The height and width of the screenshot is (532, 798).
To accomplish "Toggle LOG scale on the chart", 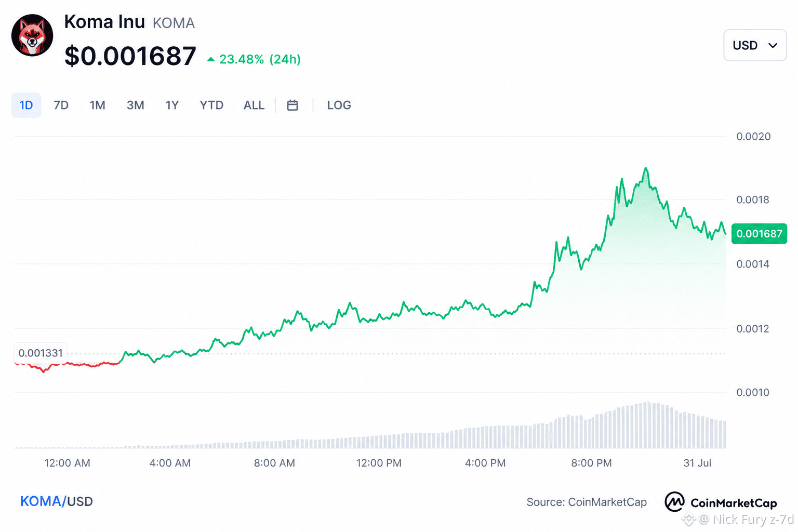I will click(x=339, y=105).
